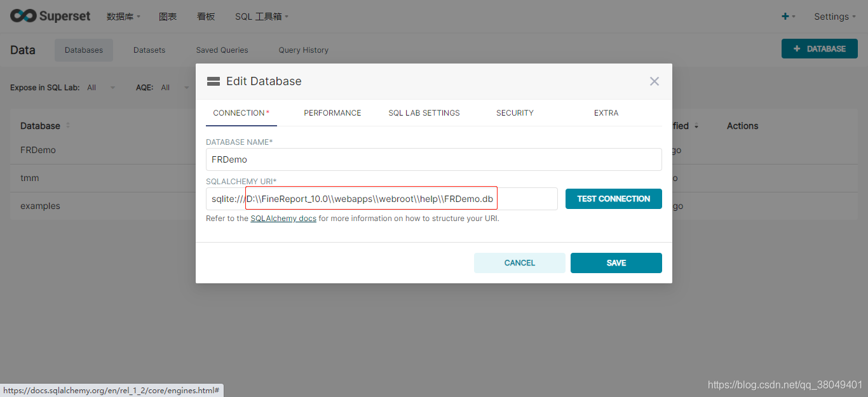The height and width of the screenshot is (397, 868).
Task: Click the Data page heading
Action: [23, 50]
